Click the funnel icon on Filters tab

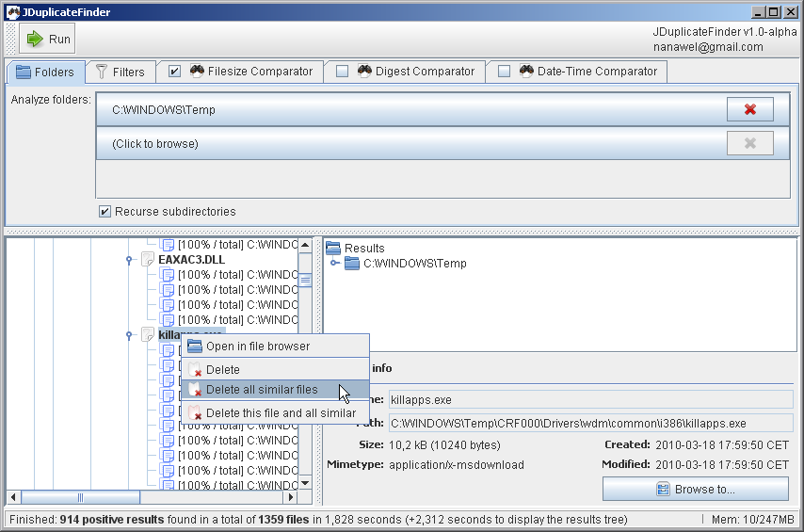pyautogui.click(x=102, y=72)
